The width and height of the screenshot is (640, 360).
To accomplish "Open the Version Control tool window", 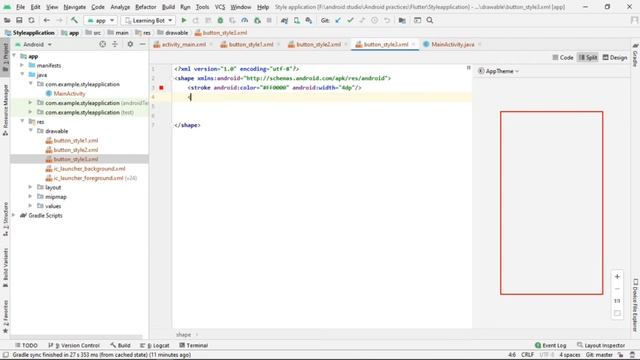I will point(74,345).
